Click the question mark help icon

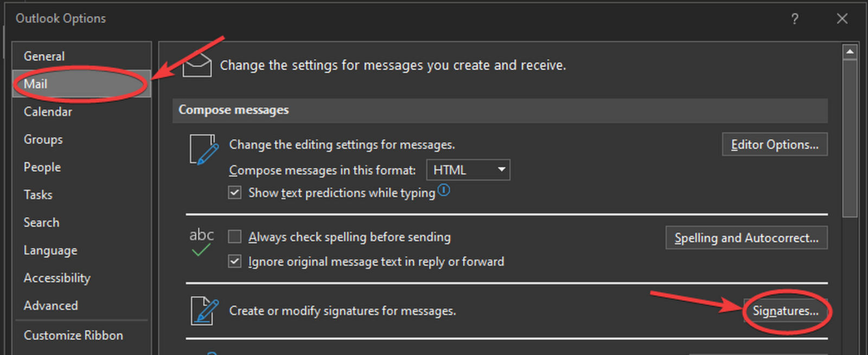[795, 19]
